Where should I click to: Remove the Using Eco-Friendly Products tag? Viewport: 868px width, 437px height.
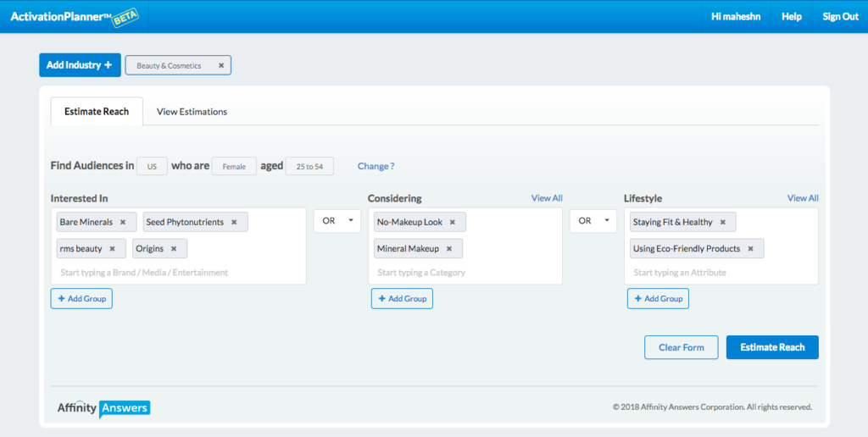(x=751, y=248)
